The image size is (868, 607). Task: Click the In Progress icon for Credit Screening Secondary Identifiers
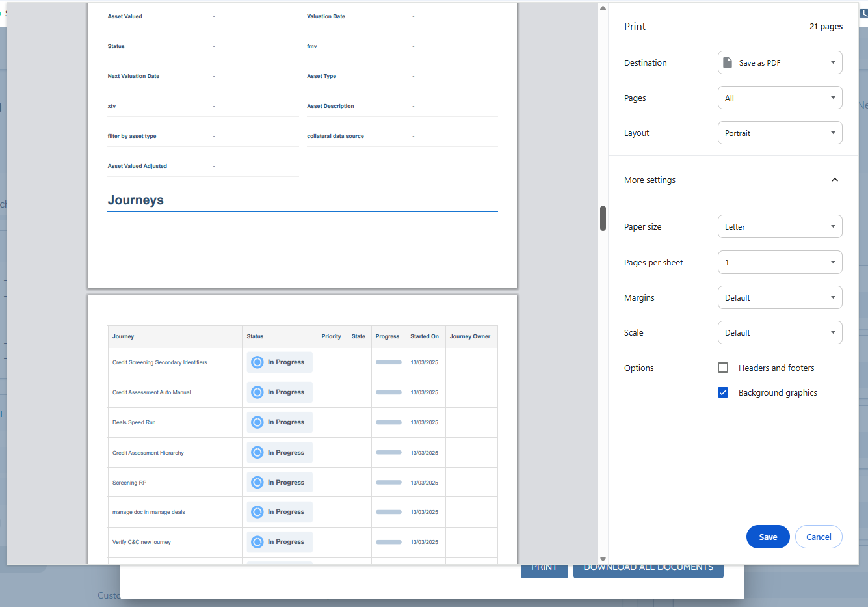click(x=257, y=362)
